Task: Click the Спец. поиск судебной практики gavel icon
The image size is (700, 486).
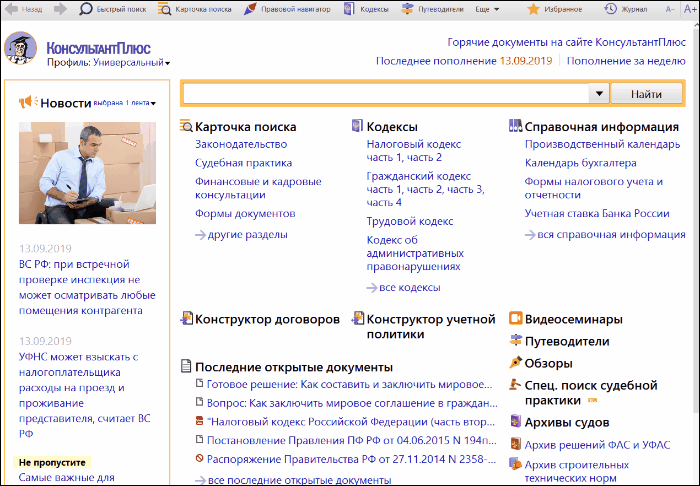Action: tap(515, 385)
